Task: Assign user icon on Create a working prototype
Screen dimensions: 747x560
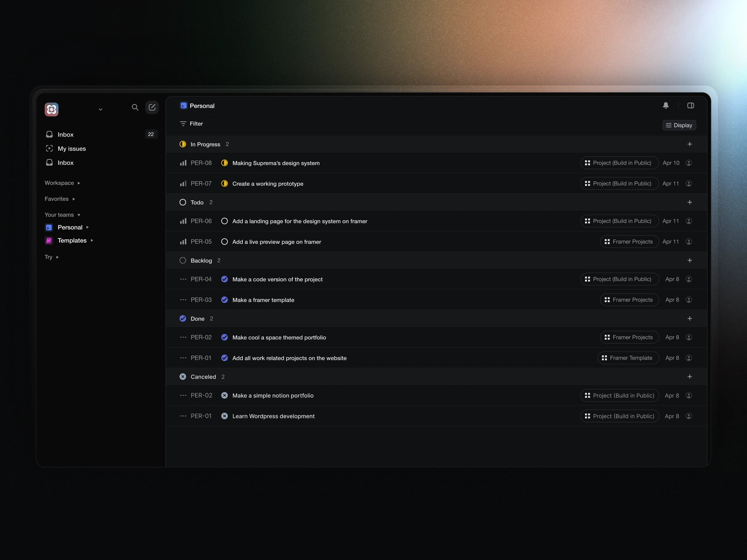Action: [x=689, y=183]
